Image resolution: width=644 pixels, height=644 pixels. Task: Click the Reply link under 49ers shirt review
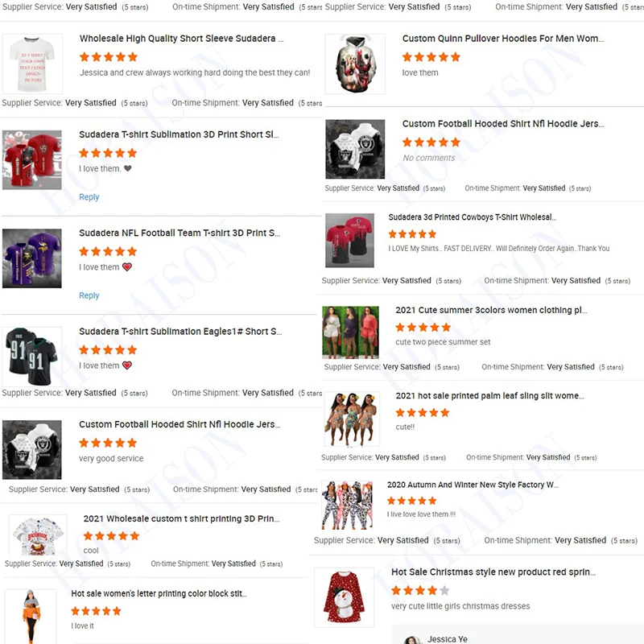click(89, 197)
